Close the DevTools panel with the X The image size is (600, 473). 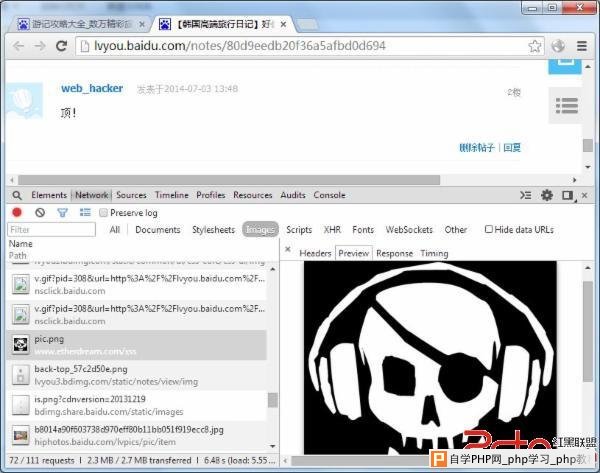point(584,195)
